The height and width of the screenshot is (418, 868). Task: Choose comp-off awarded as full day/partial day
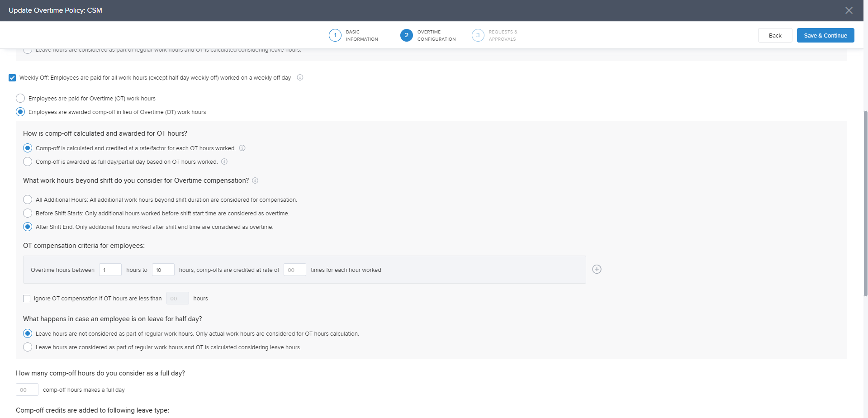tap(28, 161)
